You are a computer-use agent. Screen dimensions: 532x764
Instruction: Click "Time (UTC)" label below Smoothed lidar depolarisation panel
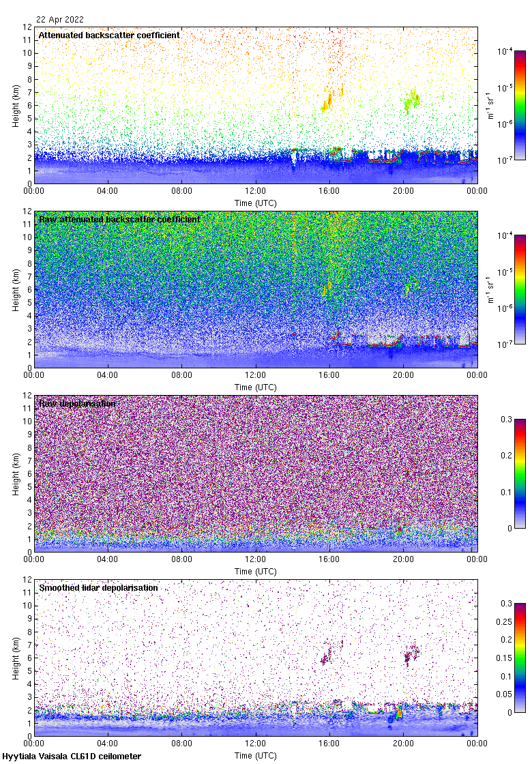tap(255, 756)
